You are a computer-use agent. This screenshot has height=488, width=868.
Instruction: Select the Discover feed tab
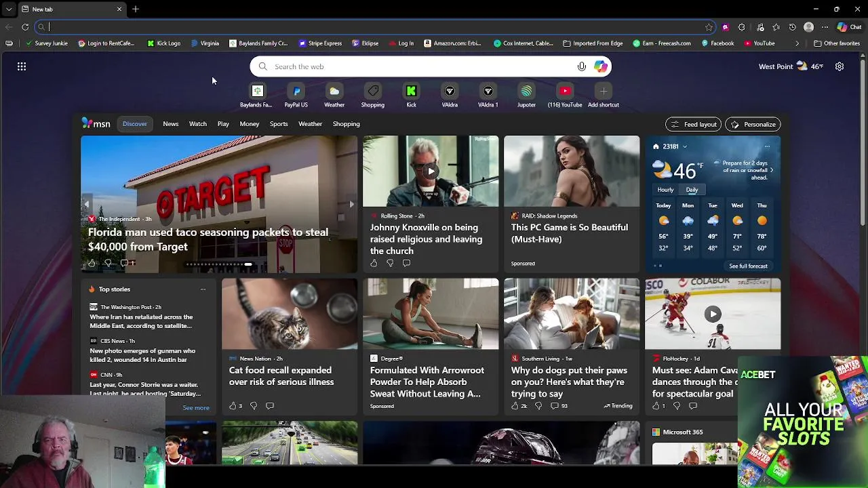pos(134,124)
